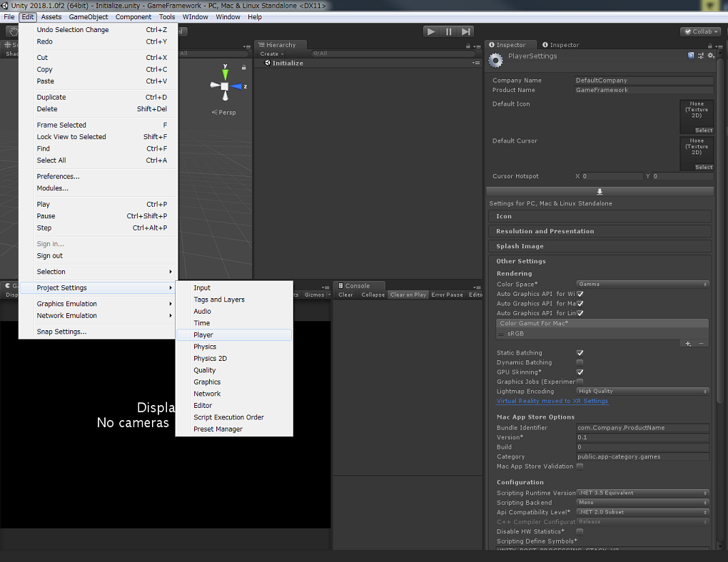Toggle GPU Skinning checkbox
Screen dimensions: 728x562
[580, 372]
